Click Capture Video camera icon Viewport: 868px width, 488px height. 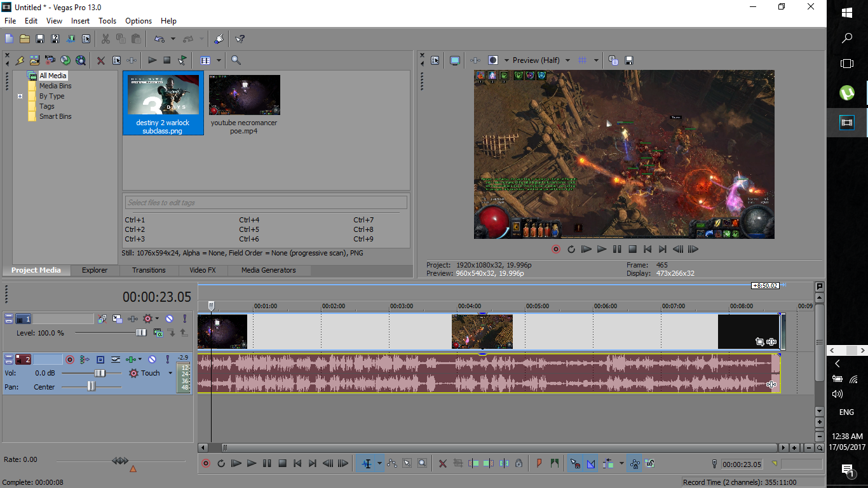[x=50, y=60]
